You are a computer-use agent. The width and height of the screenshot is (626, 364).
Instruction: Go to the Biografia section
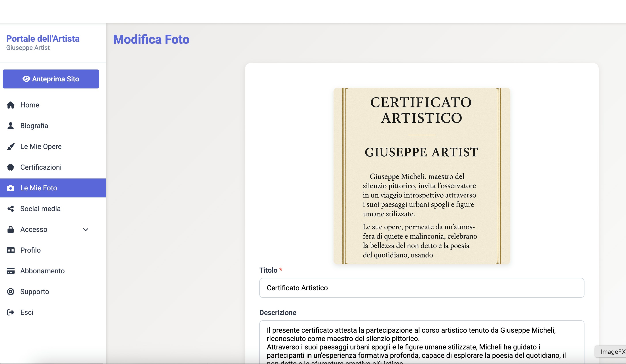[53, 126]
